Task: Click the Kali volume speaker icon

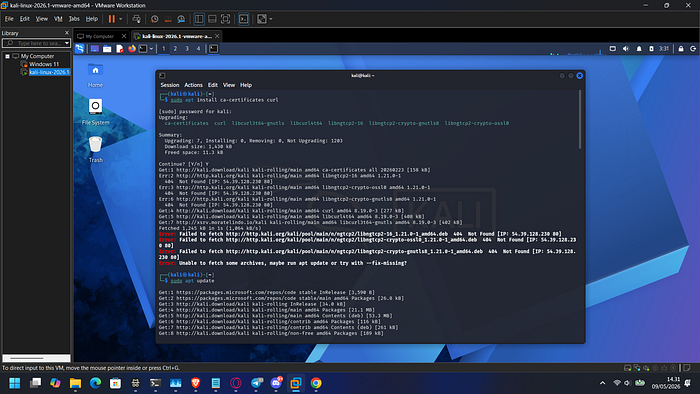Action: click(x=626, y=49)
